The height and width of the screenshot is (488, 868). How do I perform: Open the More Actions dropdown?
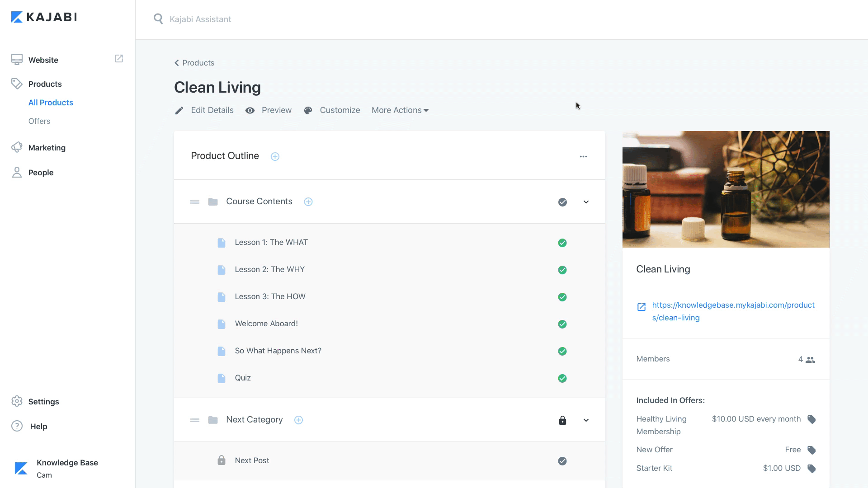click(400, 110)
